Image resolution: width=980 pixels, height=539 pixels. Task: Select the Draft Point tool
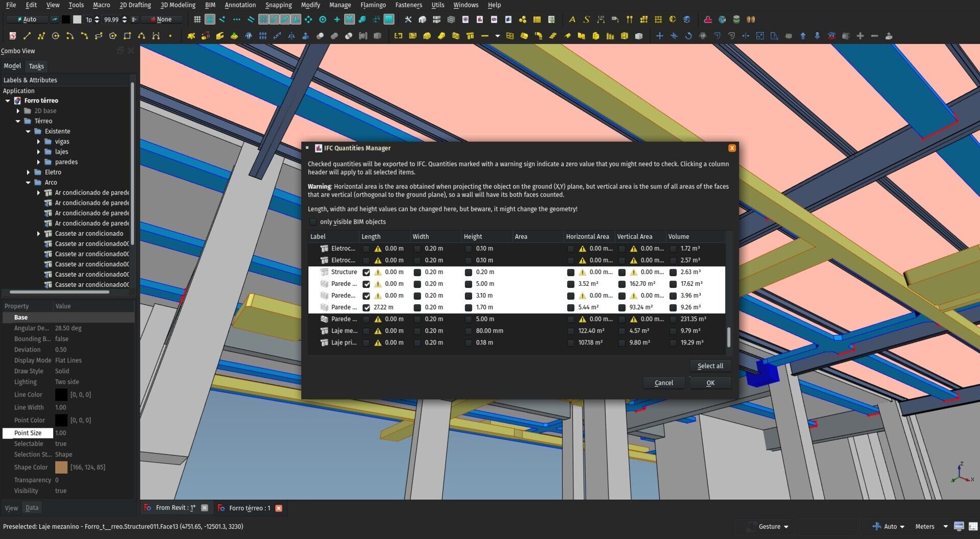(170, 36)
